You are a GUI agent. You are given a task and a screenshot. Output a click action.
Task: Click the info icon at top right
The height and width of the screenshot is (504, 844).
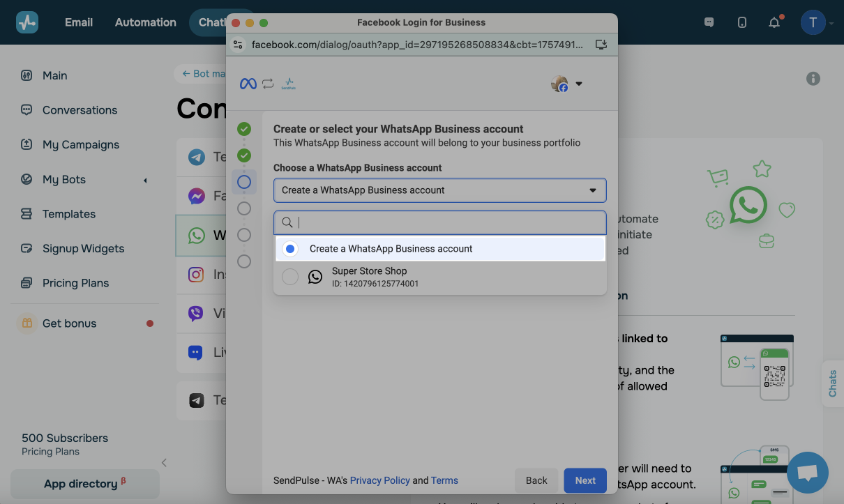click(813, 79)
